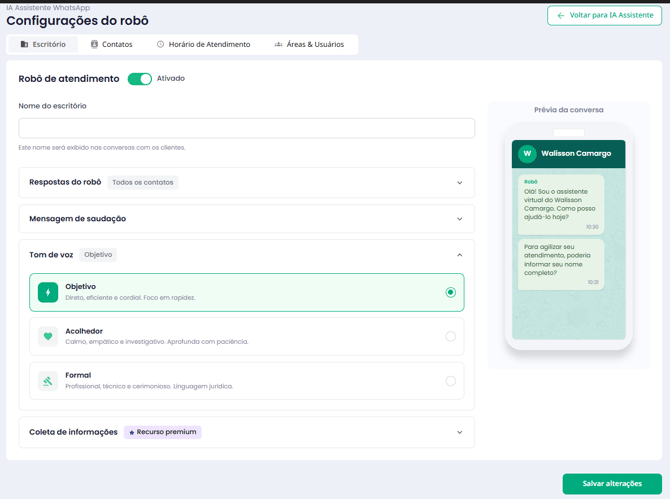Open the Áreas & Usuários tab
Image resolution: width=670 pixels, height=499 pixels.
(x=309, y=44)
